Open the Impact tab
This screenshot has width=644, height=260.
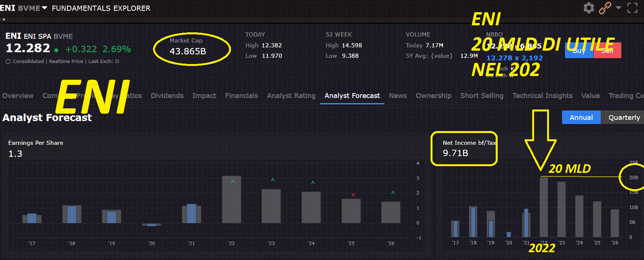(204, 95)
